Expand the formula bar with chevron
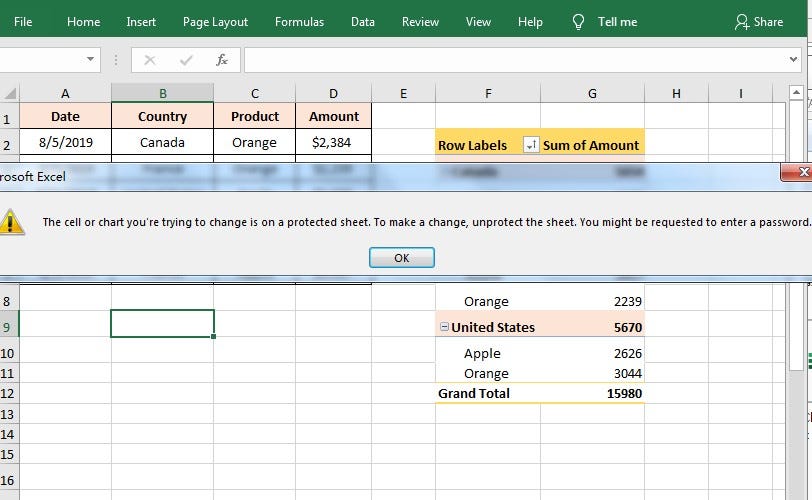This screenshot has height=500, width=812. [793, 59]
